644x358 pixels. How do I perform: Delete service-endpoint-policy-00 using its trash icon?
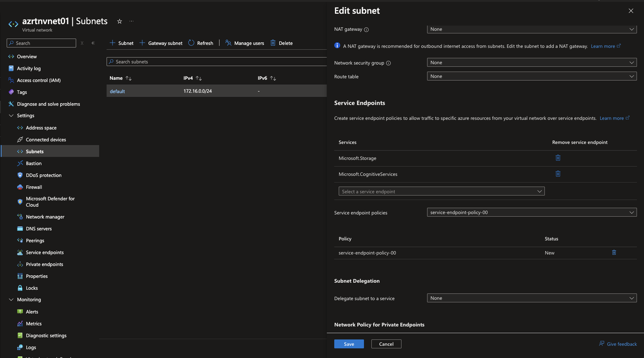[x=614, y=253]
